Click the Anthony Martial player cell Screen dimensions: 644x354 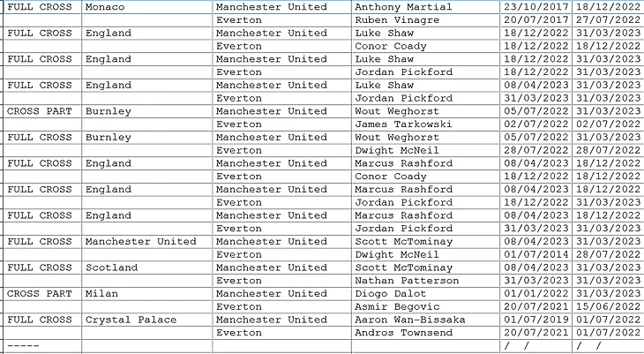pyautogui.click(x=402, y=7)
